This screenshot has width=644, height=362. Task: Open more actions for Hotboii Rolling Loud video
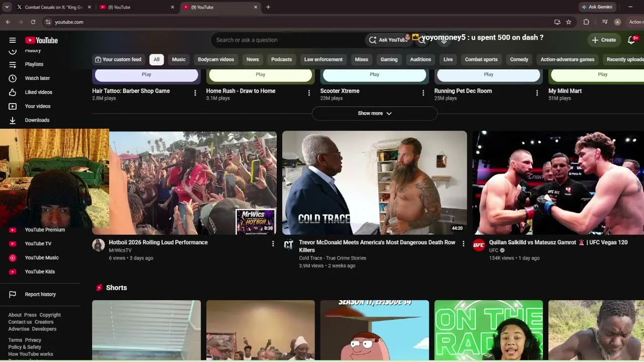tap(273, 244)
